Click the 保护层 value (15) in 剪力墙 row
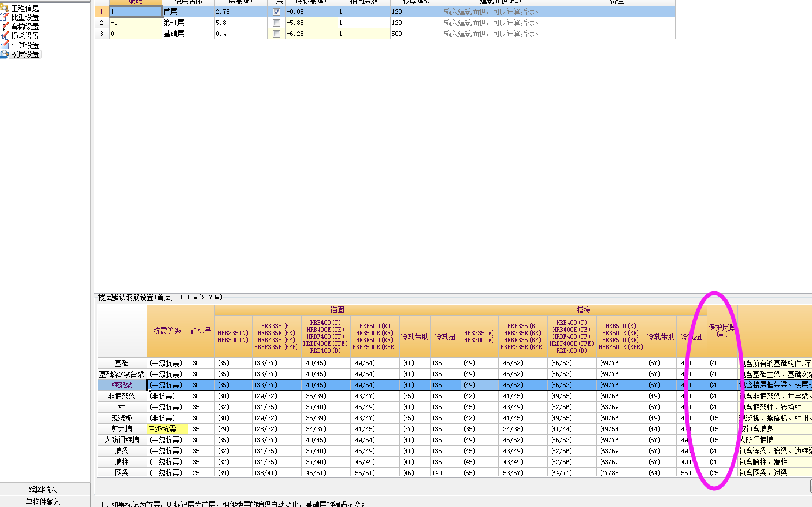The width and height of the screenshot is (812, 507). tap(722, 429)
